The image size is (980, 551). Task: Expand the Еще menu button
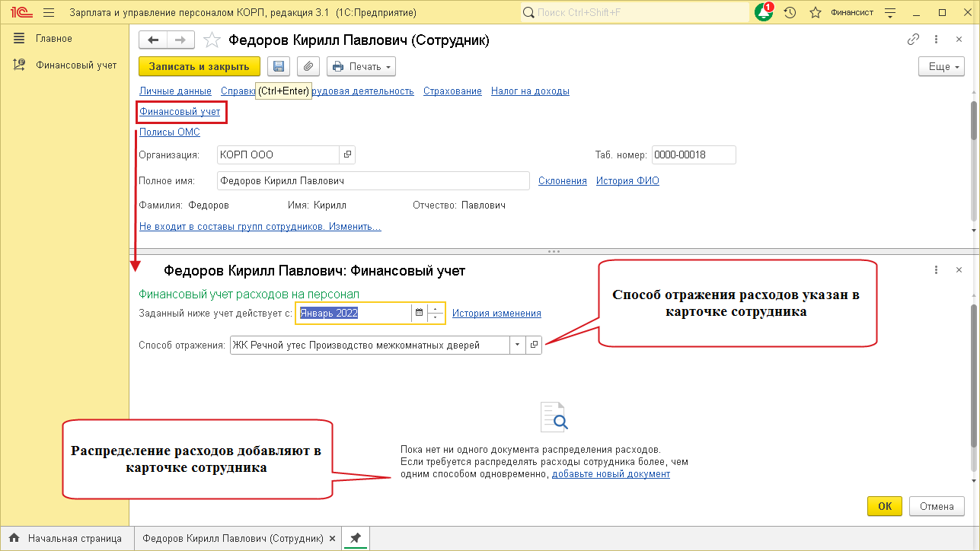[941, 66]
